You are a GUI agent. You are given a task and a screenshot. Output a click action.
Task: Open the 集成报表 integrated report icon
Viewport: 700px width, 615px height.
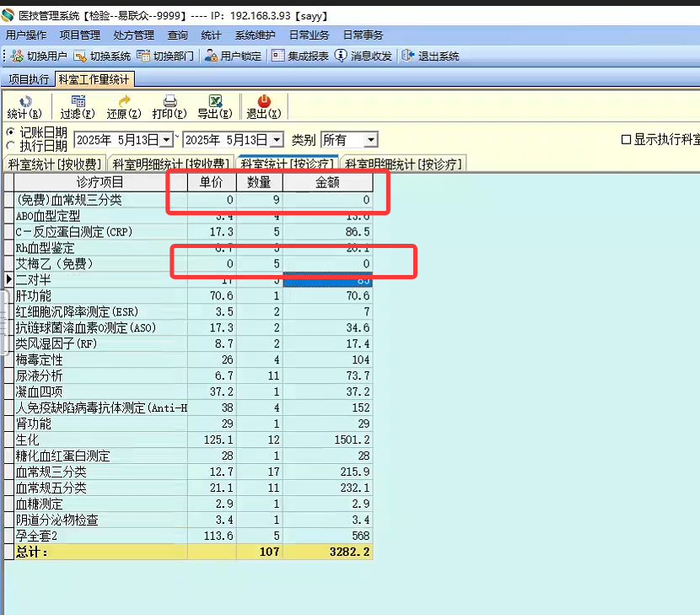click(277, 56)
